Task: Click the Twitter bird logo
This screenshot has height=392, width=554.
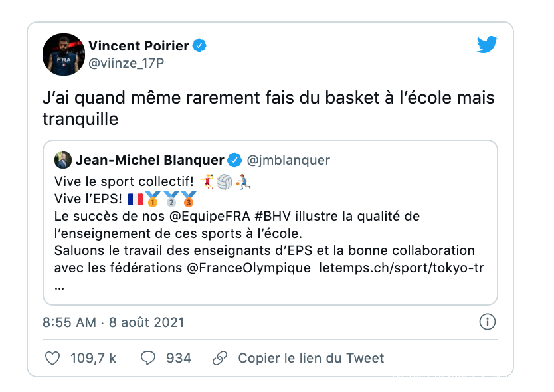Action: 487,45
